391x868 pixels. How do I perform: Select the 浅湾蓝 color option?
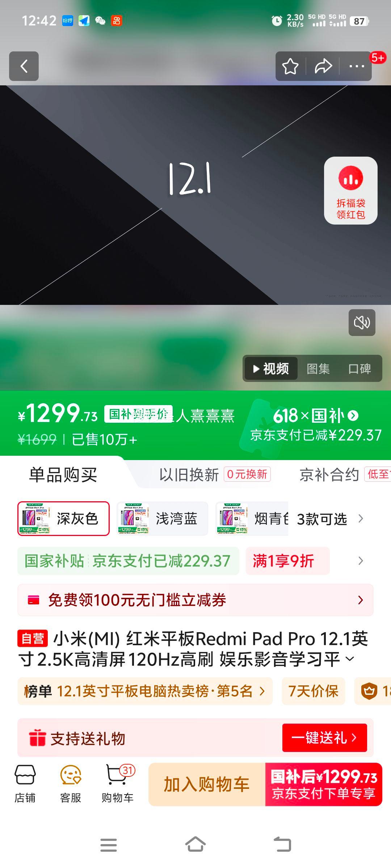[162, 519]
